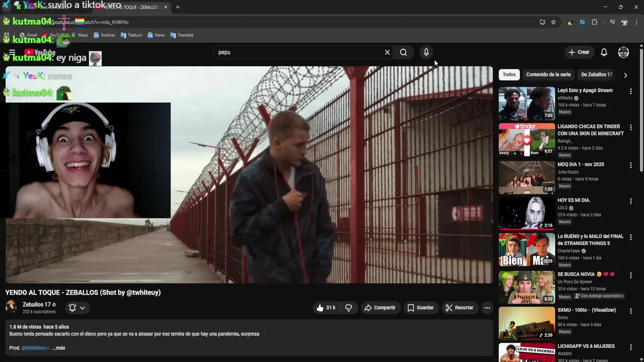Like the video with 31 k likes

(326, 308)
